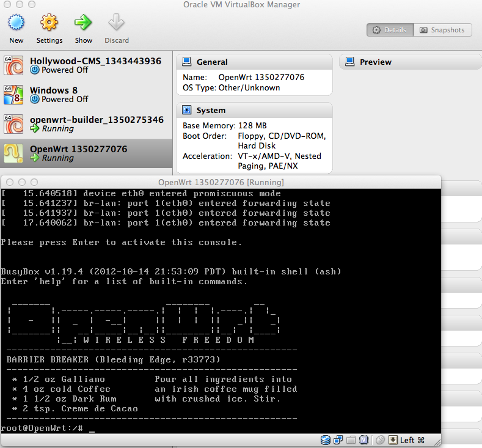Click the New virtual machine toolbar icon
Viewport: 482px width, 448px height.
tap(16, 23)
